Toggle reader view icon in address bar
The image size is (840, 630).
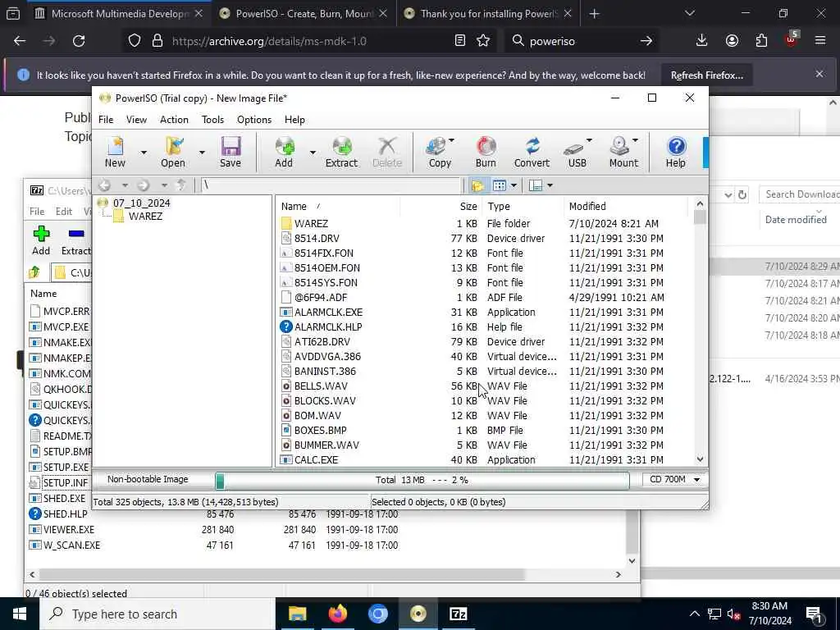(459, 41)
